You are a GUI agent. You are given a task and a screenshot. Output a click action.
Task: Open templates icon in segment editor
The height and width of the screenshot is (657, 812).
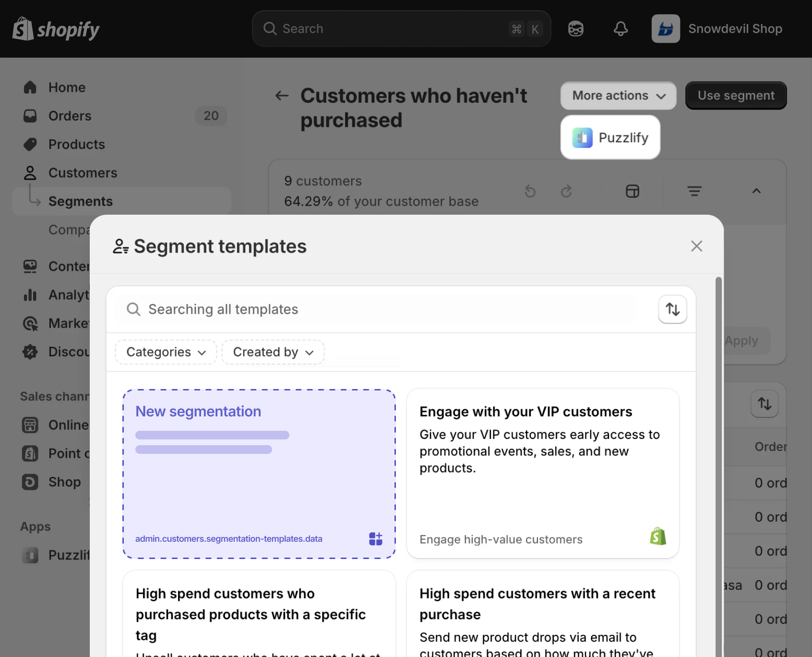point(633,191)
